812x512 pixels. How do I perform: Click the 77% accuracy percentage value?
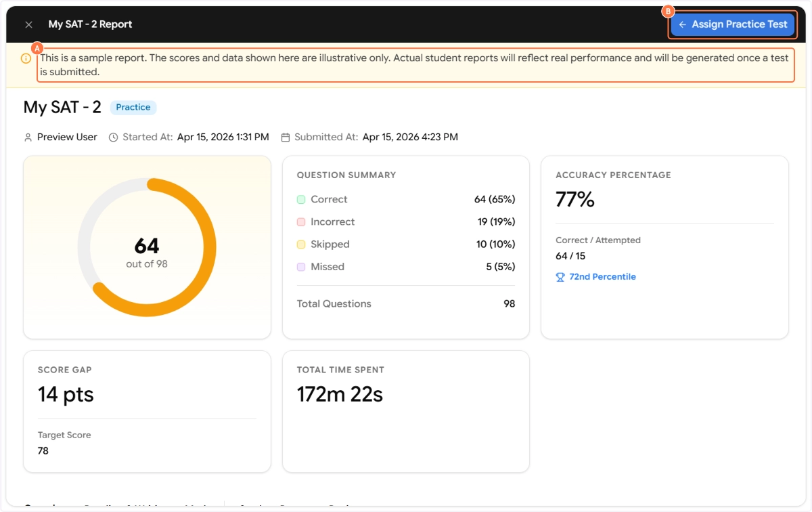click(574, 199)
